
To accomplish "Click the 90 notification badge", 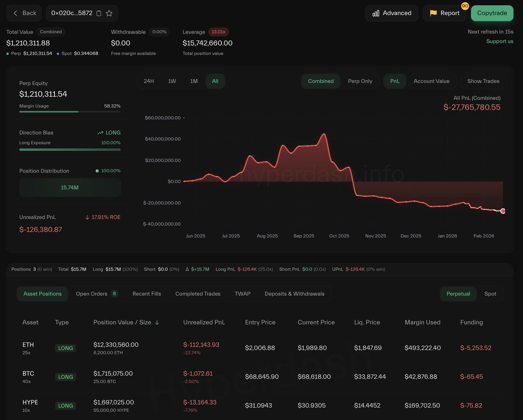I will 465,6.
